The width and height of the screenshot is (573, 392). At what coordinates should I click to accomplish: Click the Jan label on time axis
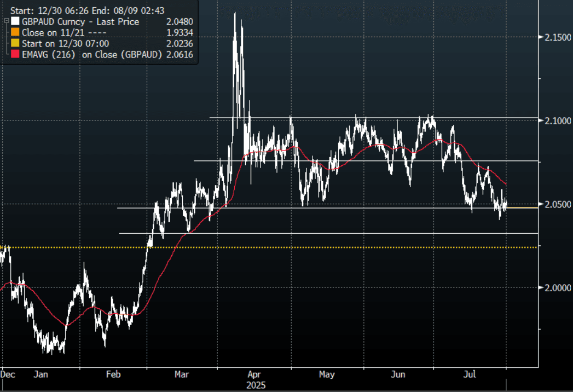pos(41,374)
